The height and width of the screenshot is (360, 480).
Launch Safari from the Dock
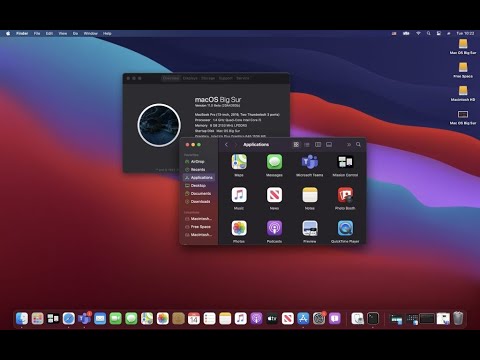pos(69,319)
